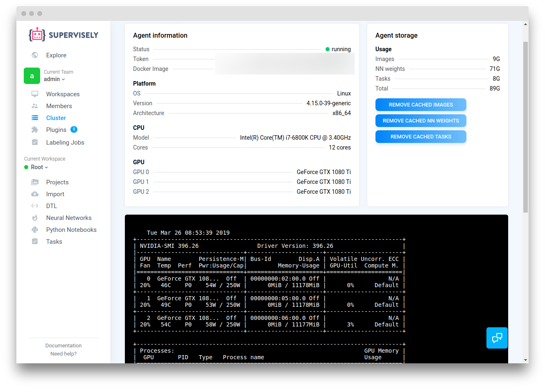Click the Explore compass icon
Viewport: 545px width, 392px height.
(x=35, y=55)
